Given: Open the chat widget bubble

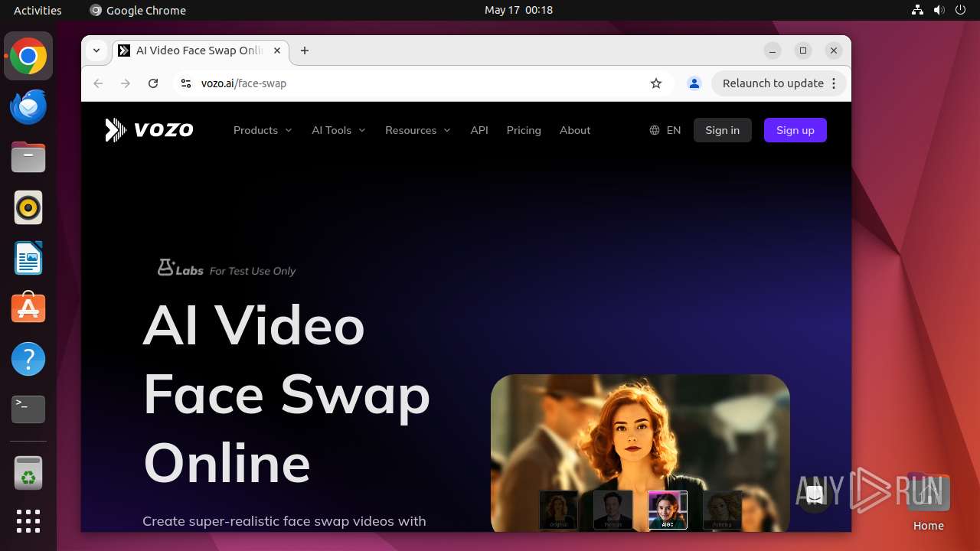Looking at the screenshot, I should pyautogui.click(x=815, y=495).
